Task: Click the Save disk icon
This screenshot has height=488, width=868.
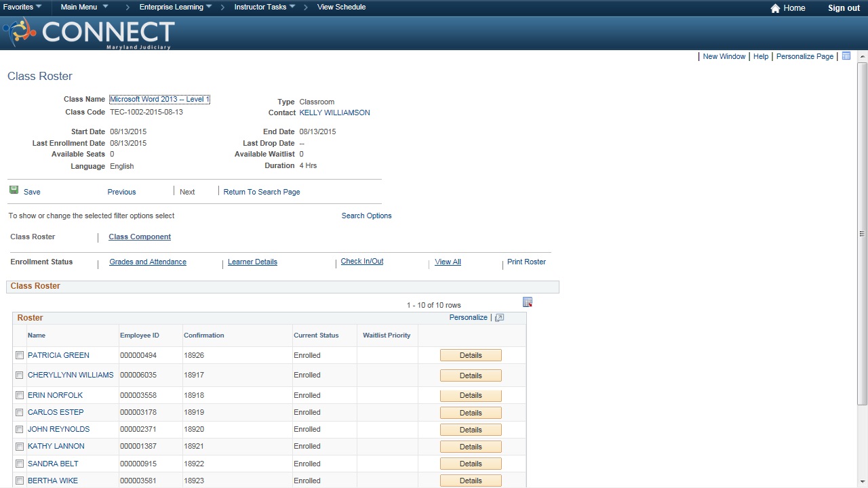Action: [14, 190]
